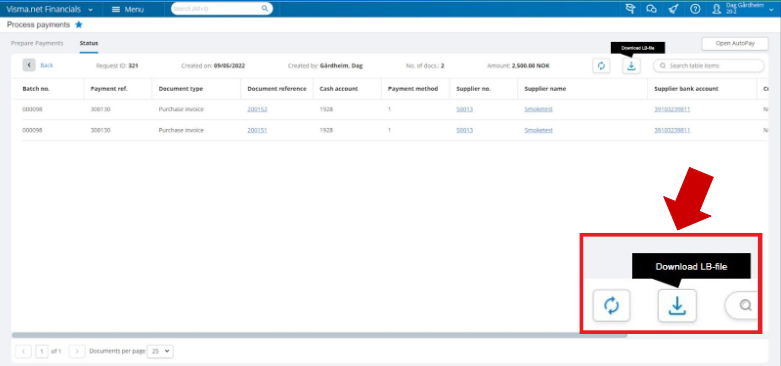781x366 pixels.
Task: Click the Request ID 321 text
Action: click(117, 65)
